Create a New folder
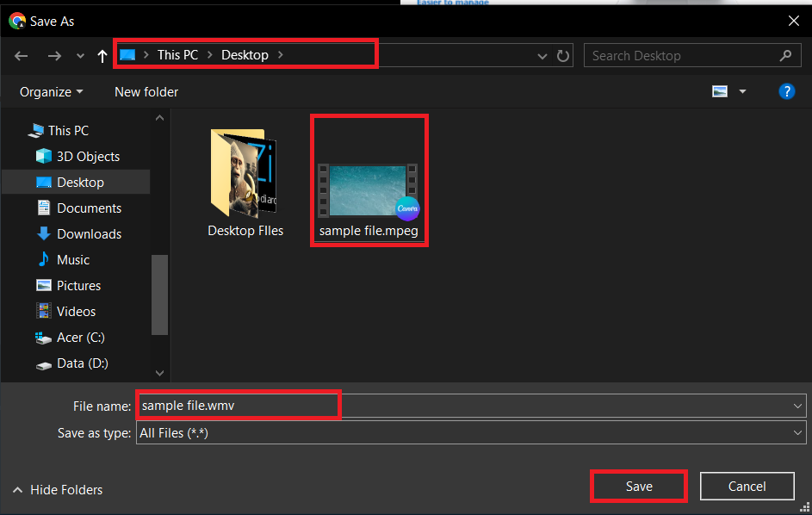 point(146,91)
